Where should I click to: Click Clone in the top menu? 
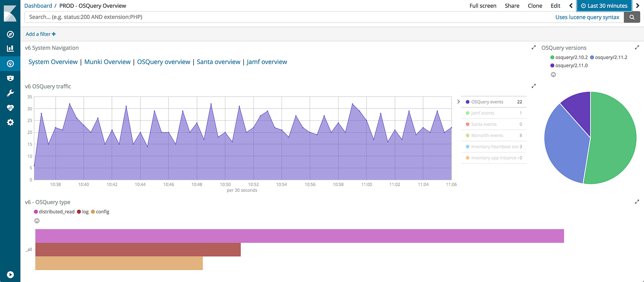coord(535,6)
